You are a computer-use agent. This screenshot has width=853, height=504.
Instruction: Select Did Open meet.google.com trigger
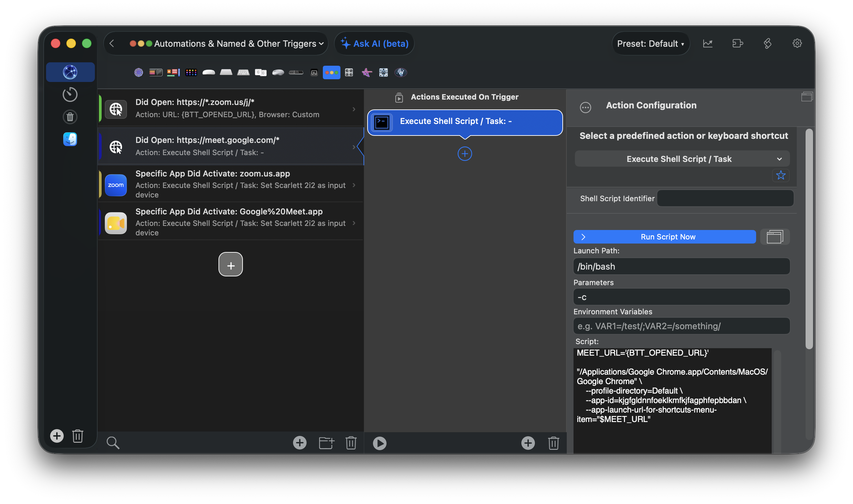(231, 146)
